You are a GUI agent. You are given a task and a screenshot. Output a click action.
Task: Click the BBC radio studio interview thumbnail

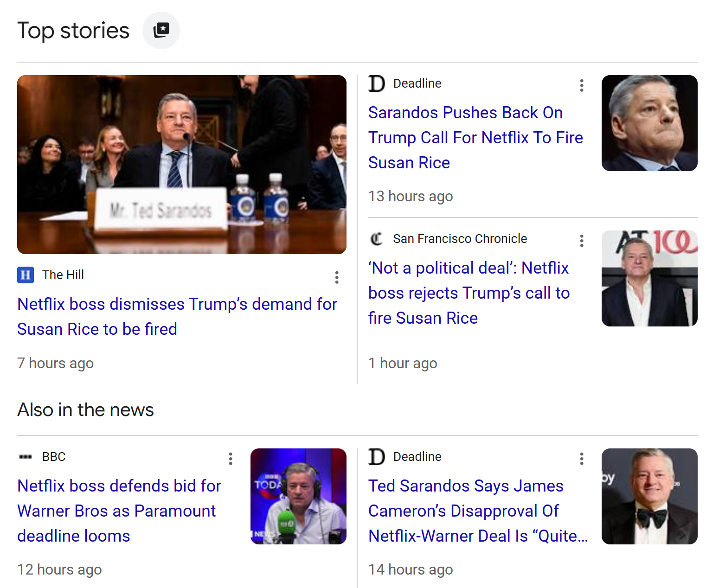point(298,496)
